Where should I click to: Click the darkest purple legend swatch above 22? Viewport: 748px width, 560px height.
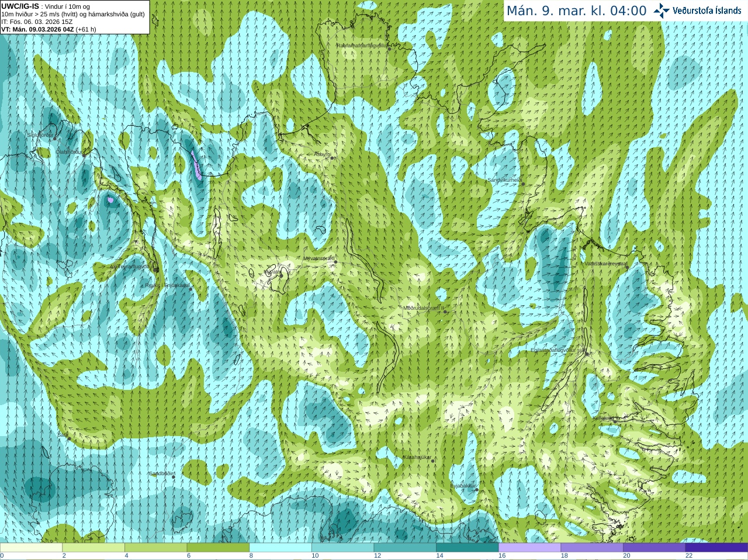pos(716,547)
